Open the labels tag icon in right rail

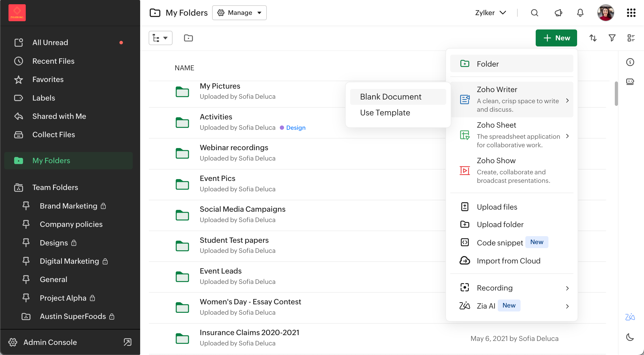point(630,81)
